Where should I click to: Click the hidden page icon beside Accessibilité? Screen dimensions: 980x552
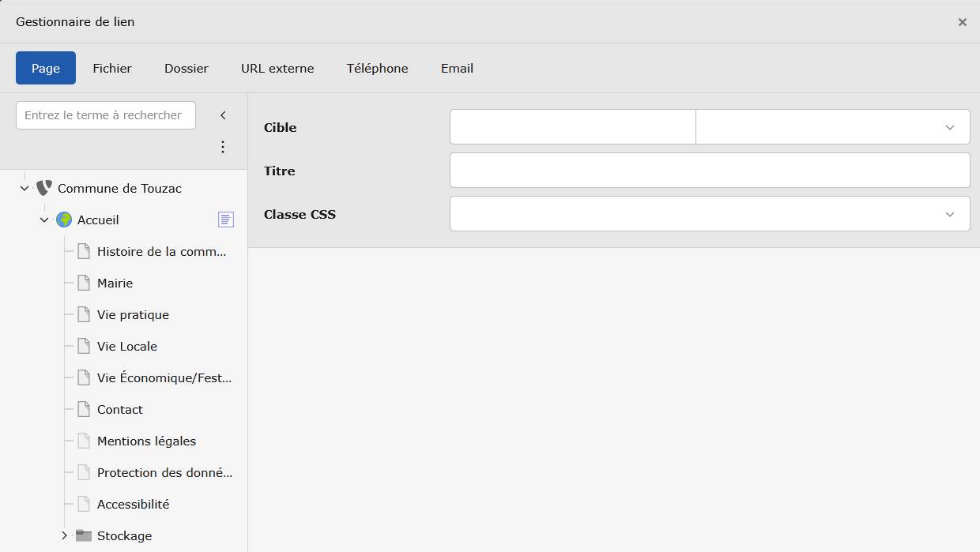point(84,504)
